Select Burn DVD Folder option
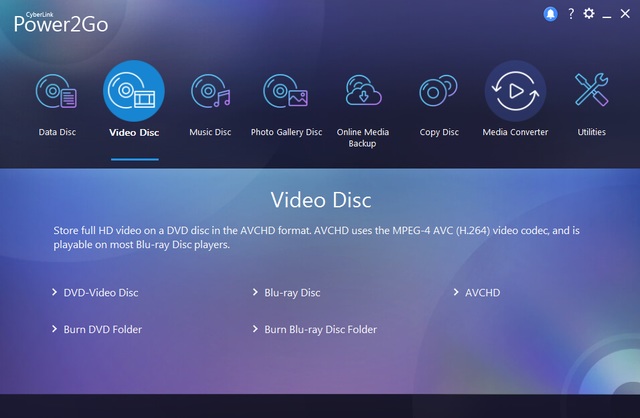Screen dimensions: 640x418 coord(102,329)
